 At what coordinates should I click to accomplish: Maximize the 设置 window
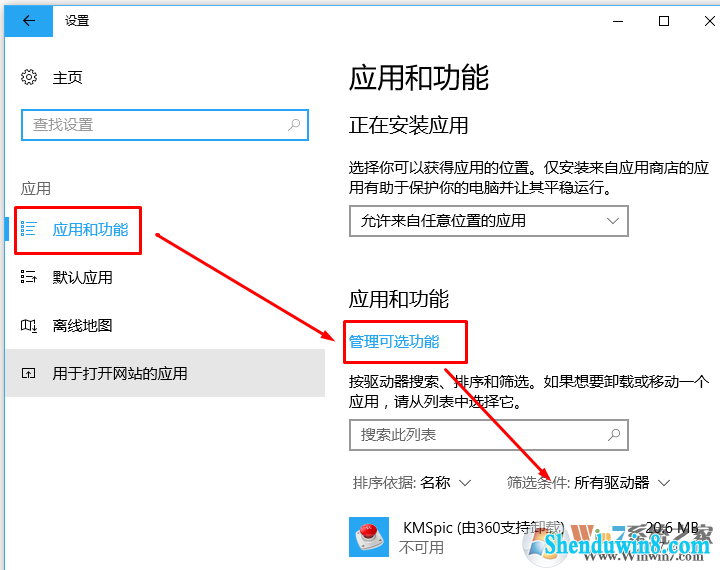(664, 21)
